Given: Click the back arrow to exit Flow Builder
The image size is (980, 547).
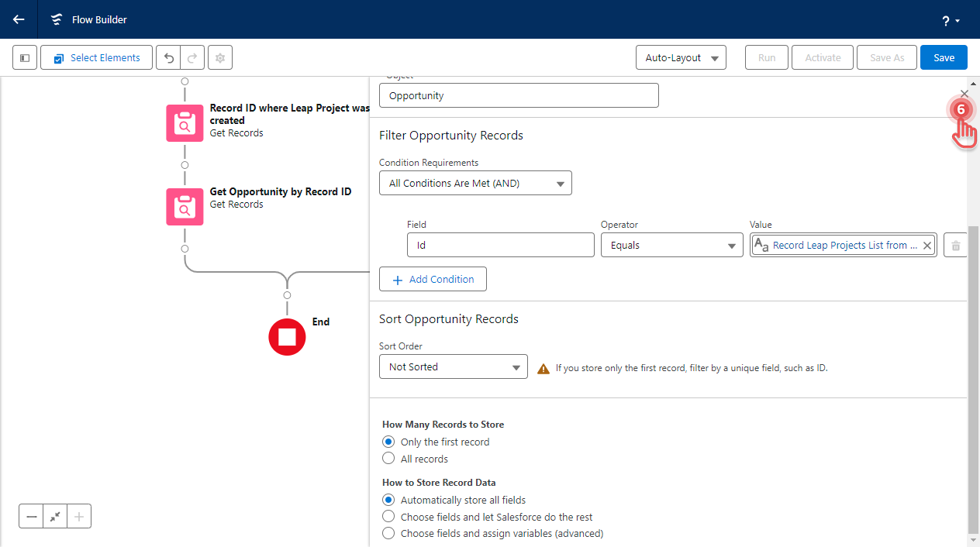Looking at the screenshot, I should tap(17, 19).
